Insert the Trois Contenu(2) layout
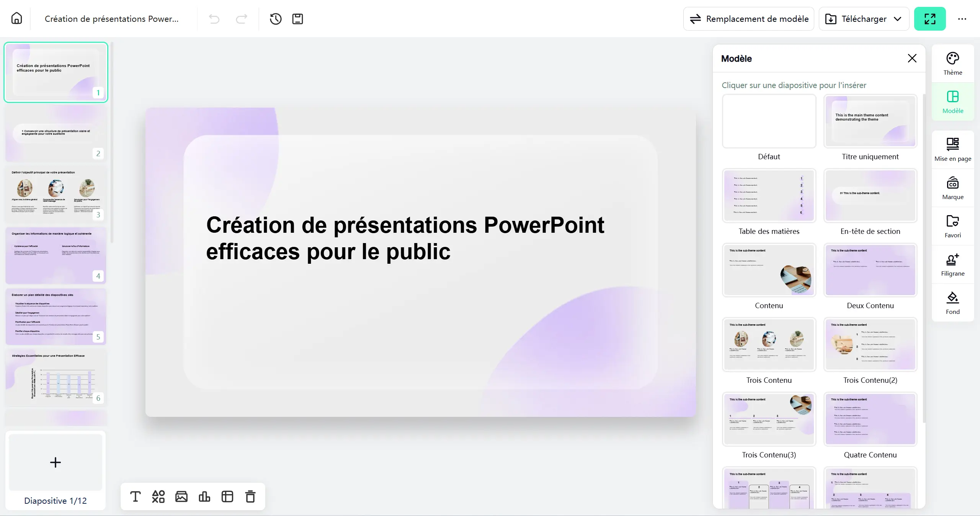This screenshot has width=980, height=516. click(x=870, y=345)
